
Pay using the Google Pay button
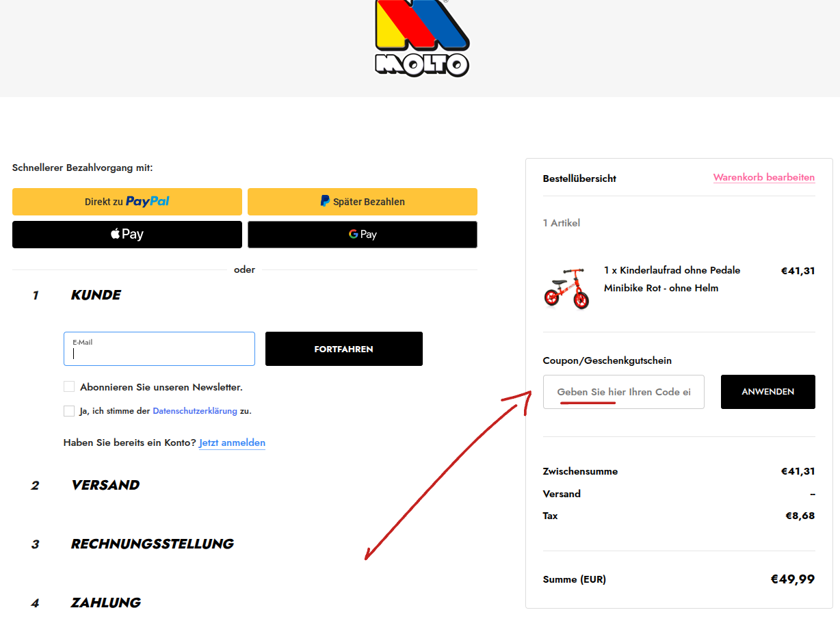pyautogui.click(x=363, y=235)
